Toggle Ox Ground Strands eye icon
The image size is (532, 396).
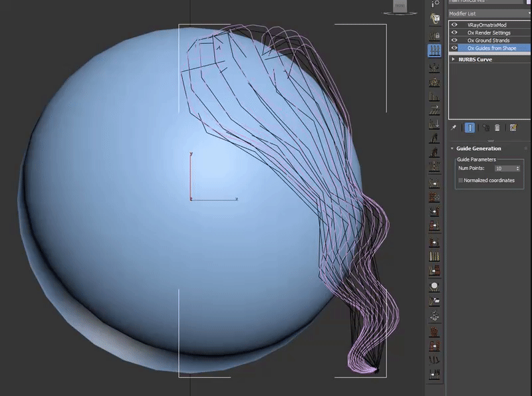tap(455, 41)
